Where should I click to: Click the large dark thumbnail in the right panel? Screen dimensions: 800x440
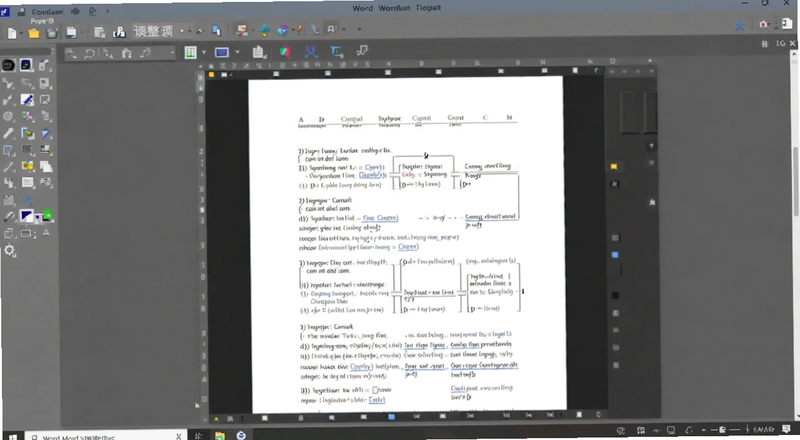[x=631, y=112]
